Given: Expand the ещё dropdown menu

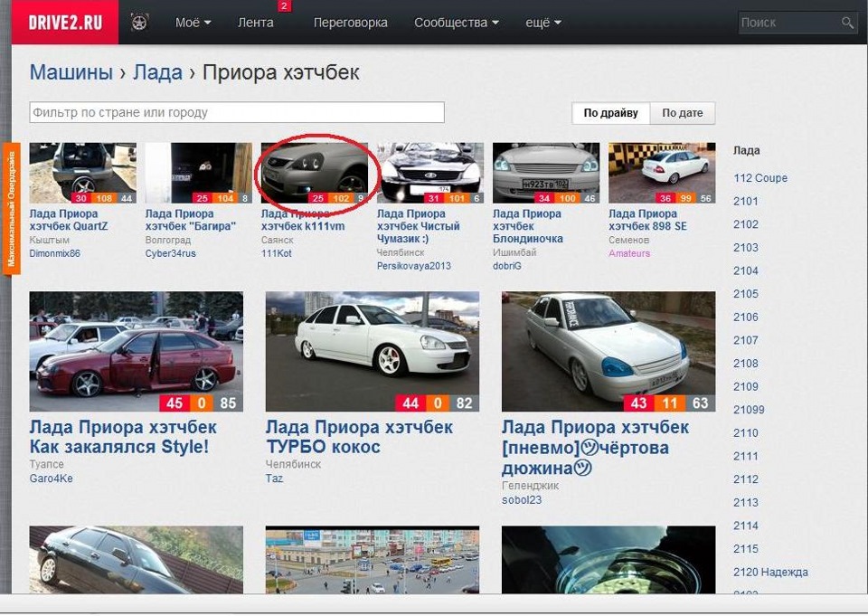Looking at the screenshot, I should pyautogui.click(x=543, y=23).
